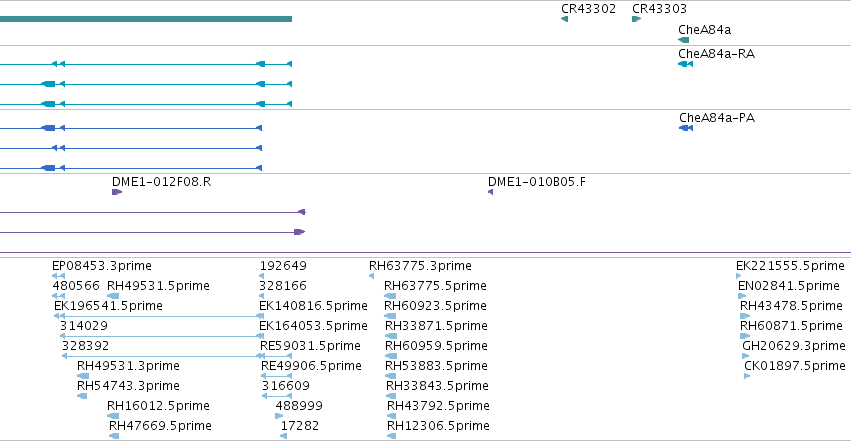
Task: Click the DME1-012F08.R feature label
Action: click(x=161, y=182)
